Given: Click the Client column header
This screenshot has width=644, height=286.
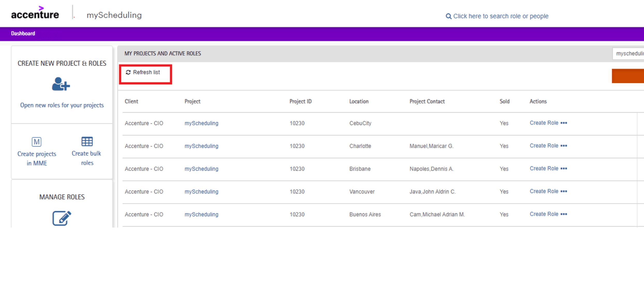Looking at the screenshot, I should 131,101.
